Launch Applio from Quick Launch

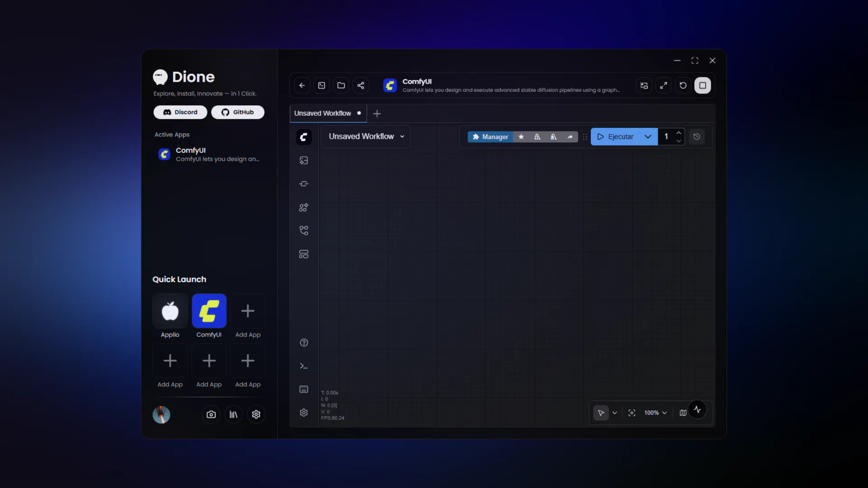[x=170, y=311]
